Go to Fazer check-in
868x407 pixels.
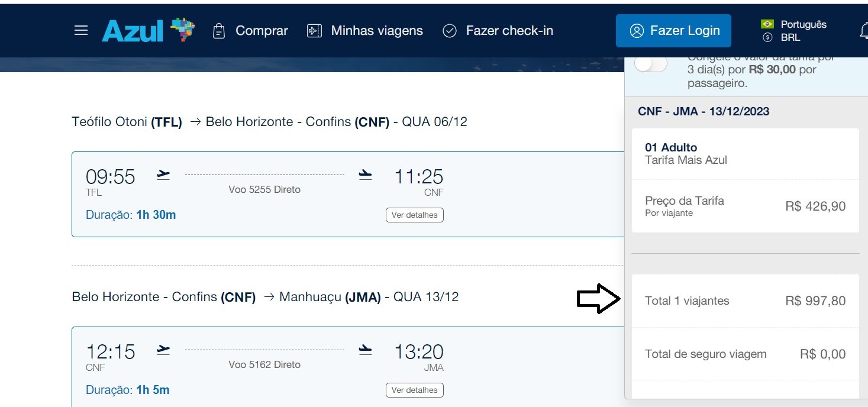[x=509, y=31]
